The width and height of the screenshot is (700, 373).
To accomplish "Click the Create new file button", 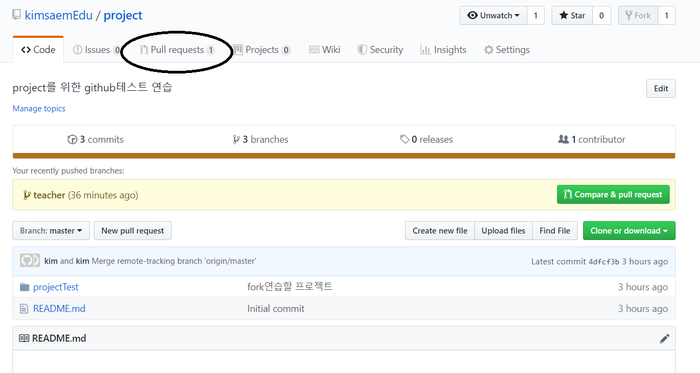I will click(x=440, y=231).
